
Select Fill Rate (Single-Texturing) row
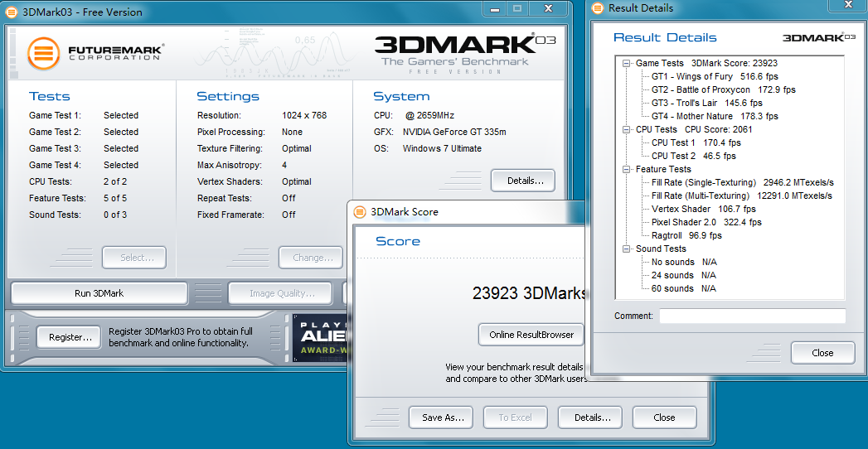pyautogui.click(x=742, y=182)
